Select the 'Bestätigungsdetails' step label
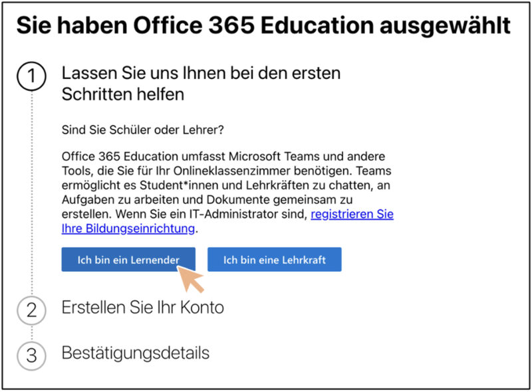Screen dimensions: 532x392 click(x=135, y=354)
